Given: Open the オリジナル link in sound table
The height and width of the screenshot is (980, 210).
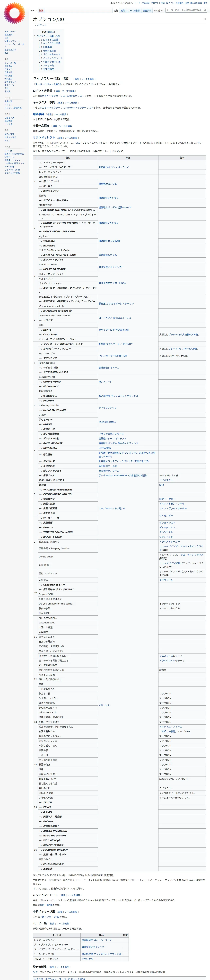Looking at the screenshot, I should pyautogui.click(x=105, y=705).
